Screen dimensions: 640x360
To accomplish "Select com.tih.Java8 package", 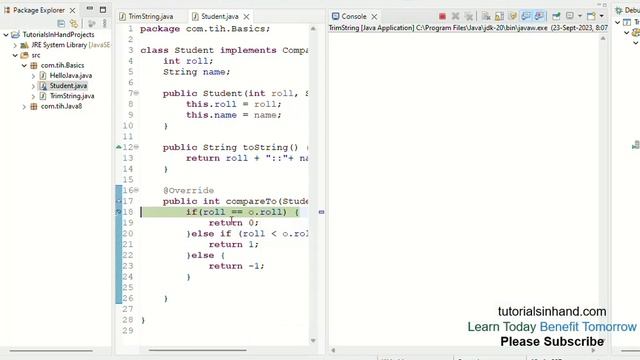I will point(61,106).
